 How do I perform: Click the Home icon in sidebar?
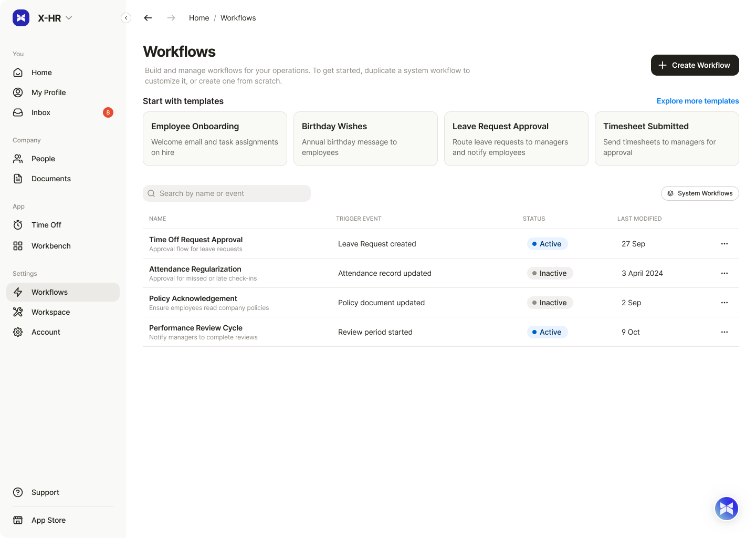point(18,73)
